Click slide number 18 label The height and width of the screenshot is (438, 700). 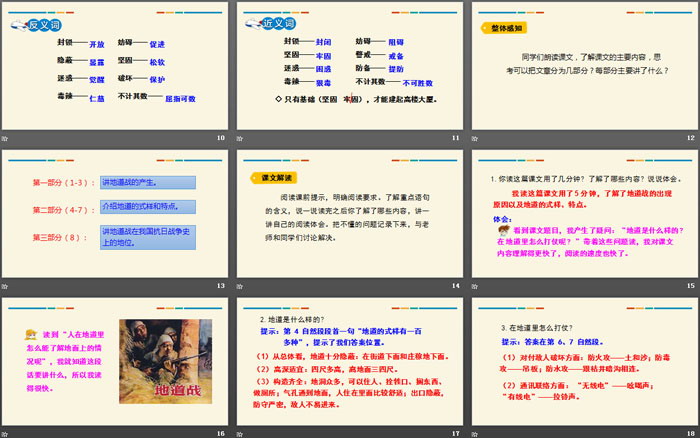(691, 434)
